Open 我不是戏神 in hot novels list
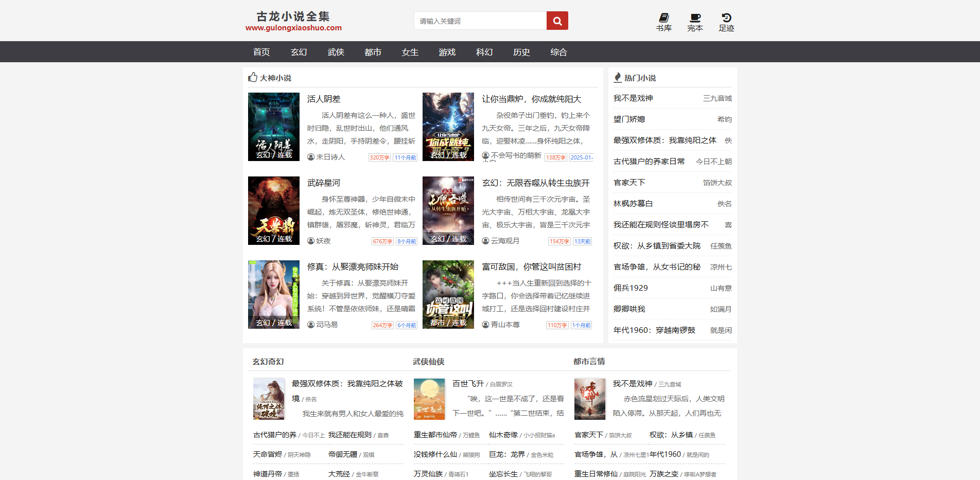The image size is (980, 480). point(633,98)
